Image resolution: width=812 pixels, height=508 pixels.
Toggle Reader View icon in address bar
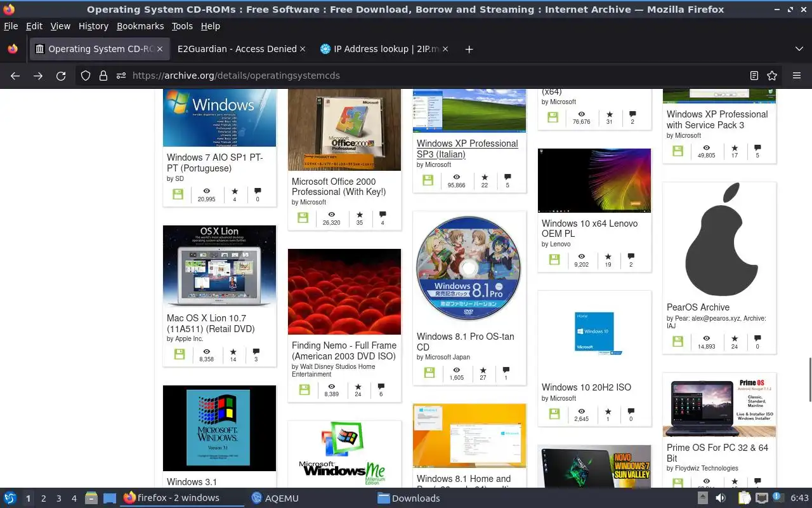[x=754, y=76]
